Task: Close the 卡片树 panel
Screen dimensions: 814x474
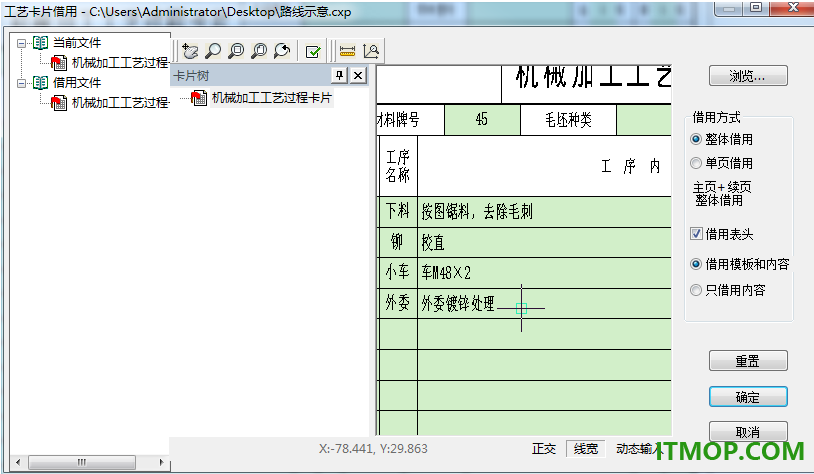Action: [x=358, y=76]
